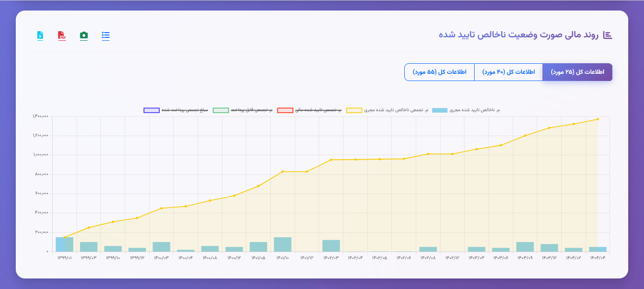644x289 pixels.
Task: Click the x-axis label ۱۴۰۳/۰۶
Action: (x=501, y=258)
